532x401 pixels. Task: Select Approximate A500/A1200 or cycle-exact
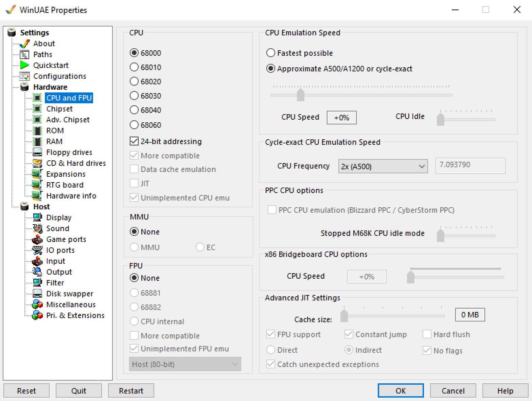pyautogui.click(x=271, y=69)
